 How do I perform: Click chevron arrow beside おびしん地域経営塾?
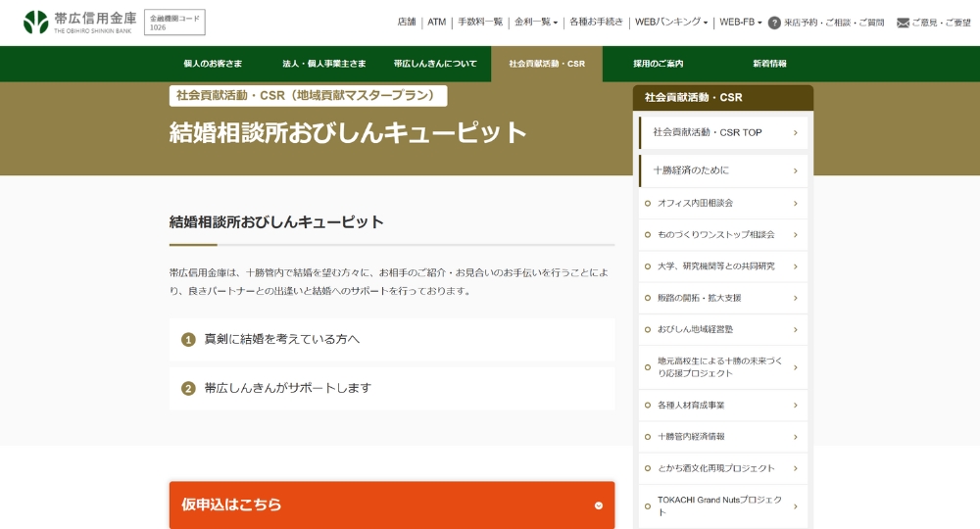coord(795,329)
